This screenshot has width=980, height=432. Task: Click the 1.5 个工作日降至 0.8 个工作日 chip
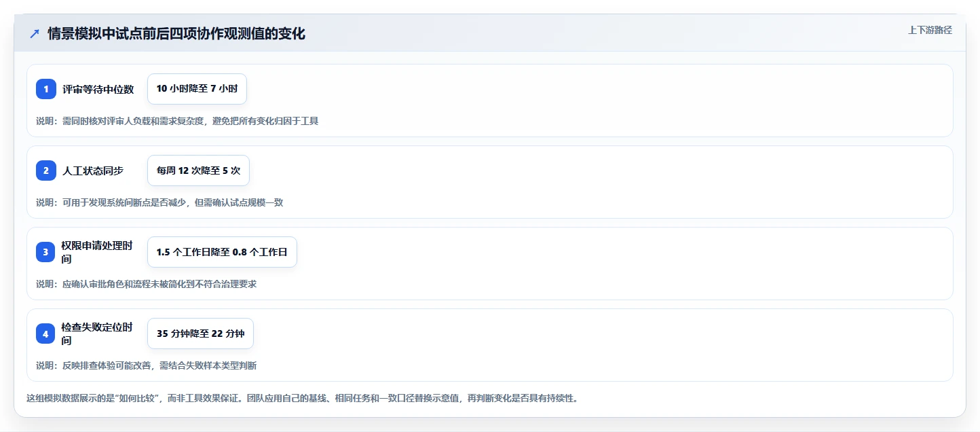pos(222,252)
